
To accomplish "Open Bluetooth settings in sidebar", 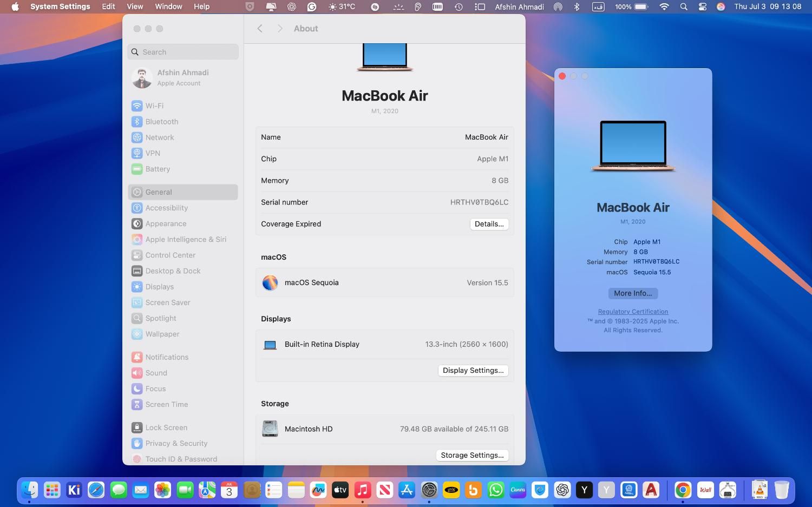I will pyautogui.click(x=183, y=122).
